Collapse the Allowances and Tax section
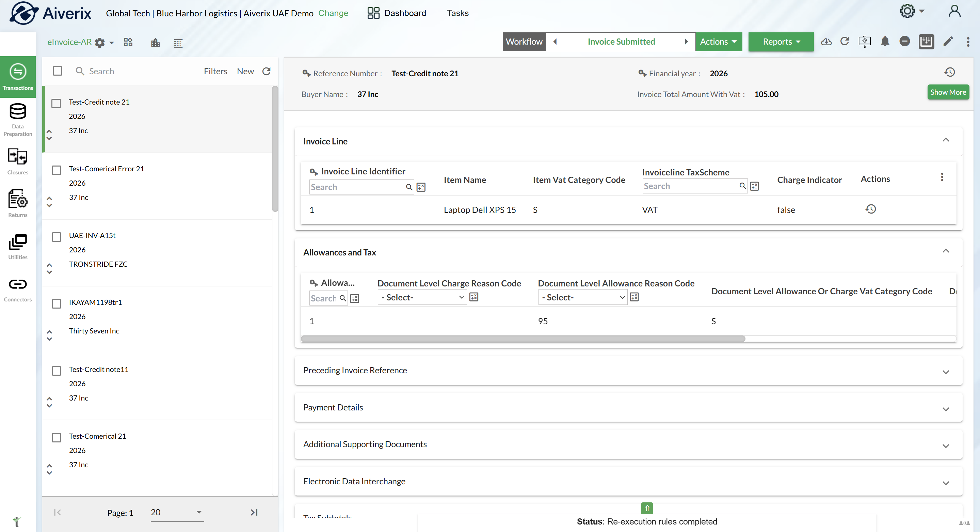 point(945,251)
